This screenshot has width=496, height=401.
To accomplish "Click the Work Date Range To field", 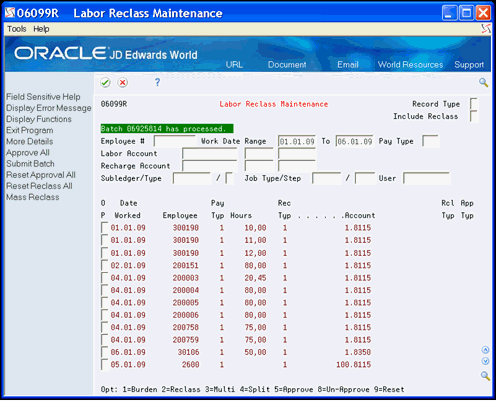I will [355, 141].
